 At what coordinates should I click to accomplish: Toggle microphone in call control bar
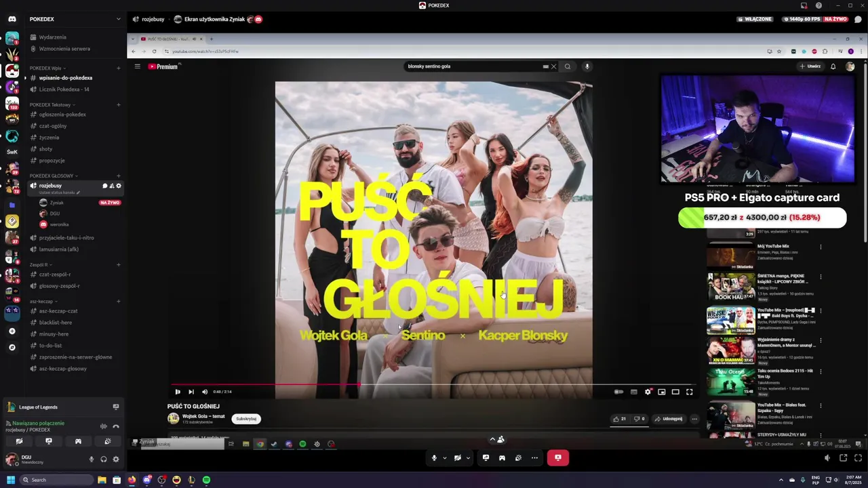[x=434, y=457]
